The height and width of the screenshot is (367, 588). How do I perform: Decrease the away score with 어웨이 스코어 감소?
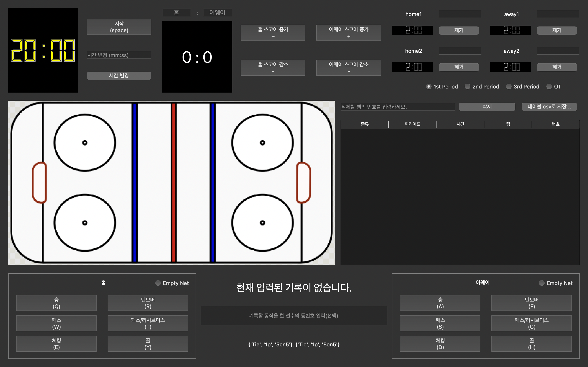pyautogui.click(x=349, y=67)
